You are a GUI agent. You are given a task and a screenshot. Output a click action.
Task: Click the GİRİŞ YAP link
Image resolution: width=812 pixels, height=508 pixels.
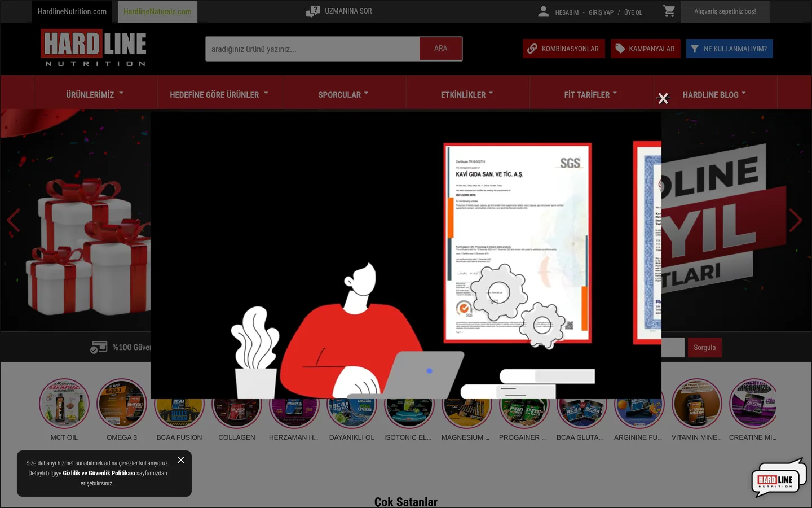click(601, 12)
